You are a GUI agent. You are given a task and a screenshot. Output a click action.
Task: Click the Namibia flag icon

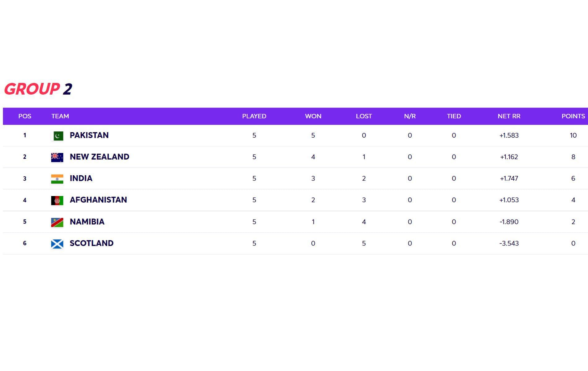(57, 222)
